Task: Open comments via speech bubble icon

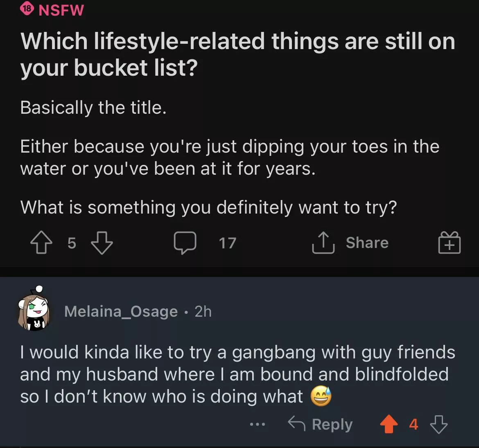Action: pos(185,243)
